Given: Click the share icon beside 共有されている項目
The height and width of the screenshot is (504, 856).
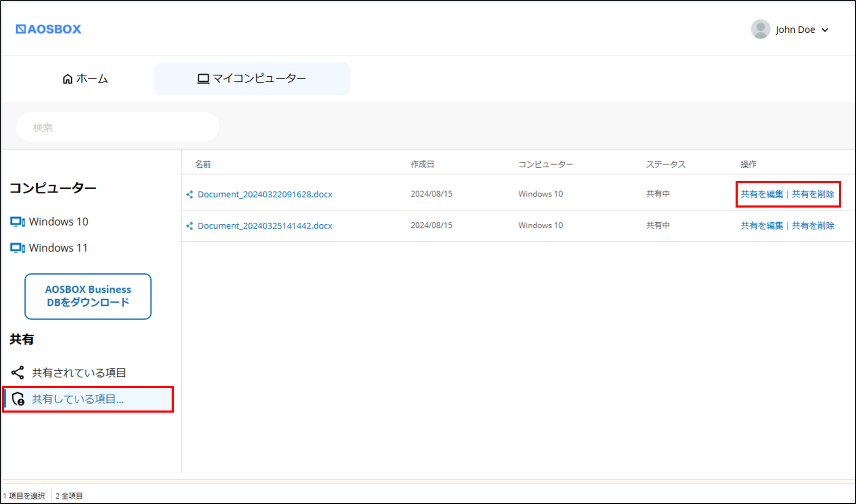Looking at the screenshot, I should [x=18, y=372].
